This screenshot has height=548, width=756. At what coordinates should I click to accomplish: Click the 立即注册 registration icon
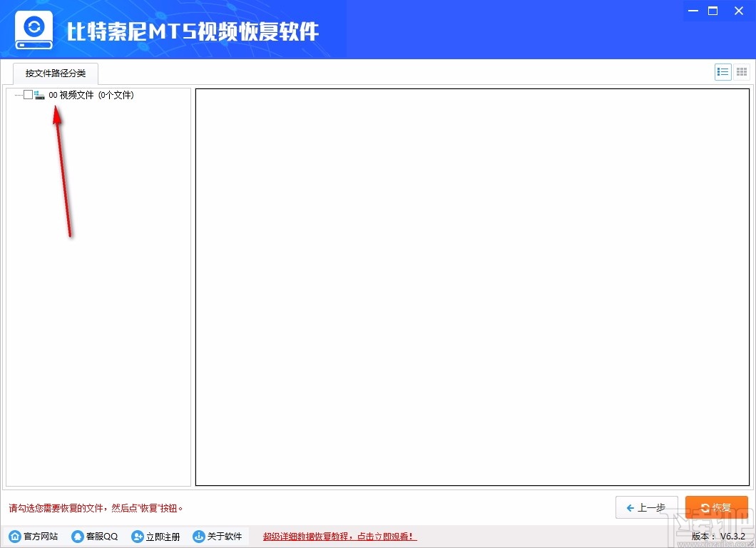[137, 536]
